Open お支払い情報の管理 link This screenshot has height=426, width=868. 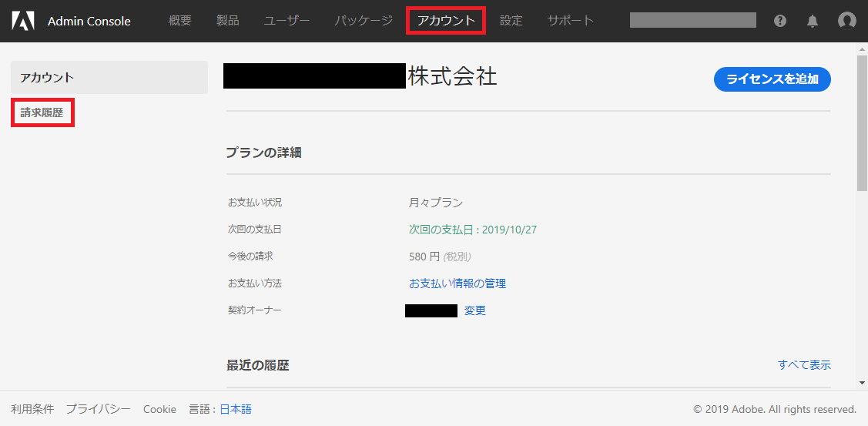tap(457, 283)
